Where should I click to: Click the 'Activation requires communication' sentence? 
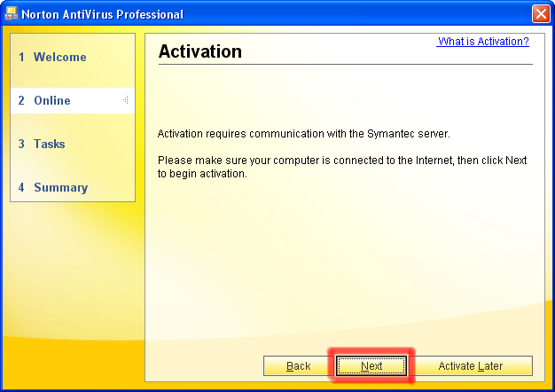pyautogui.click(x=303, y=134)
